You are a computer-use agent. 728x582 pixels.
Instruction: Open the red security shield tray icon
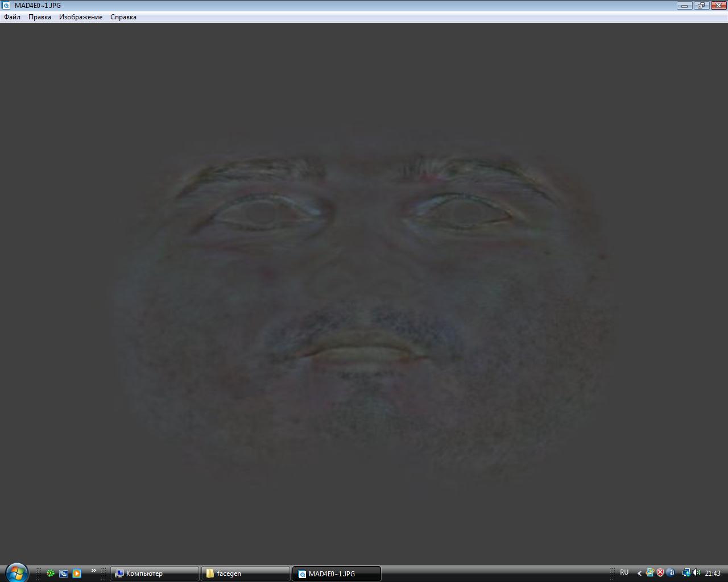click(x=660, y=573)
